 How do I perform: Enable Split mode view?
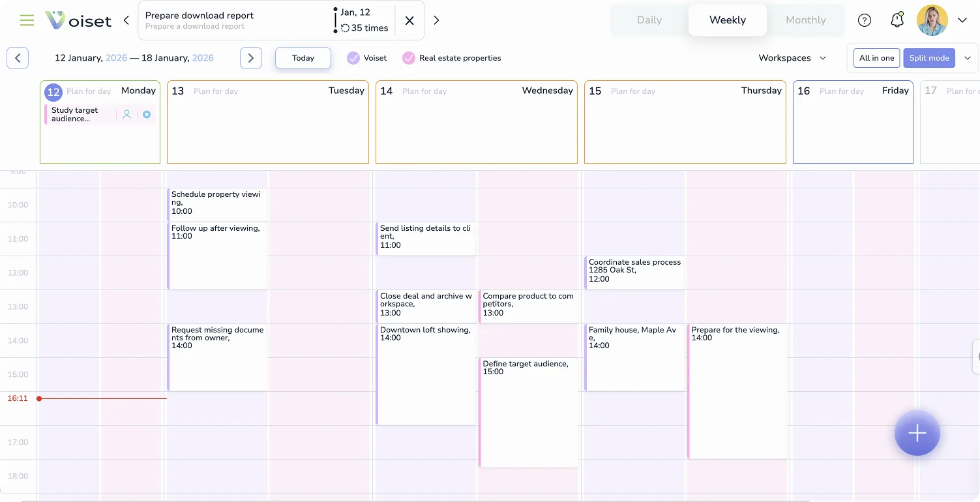(928, 57)
